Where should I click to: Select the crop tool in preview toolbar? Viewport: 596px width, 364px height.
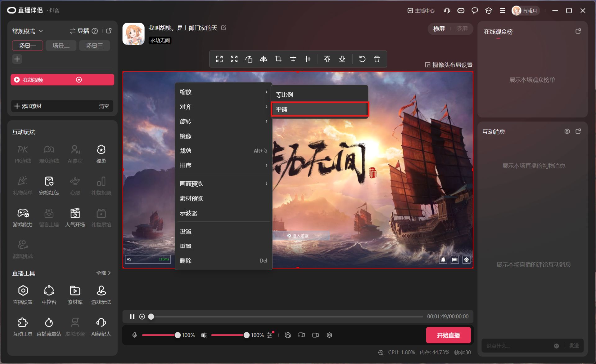(278, 59)
